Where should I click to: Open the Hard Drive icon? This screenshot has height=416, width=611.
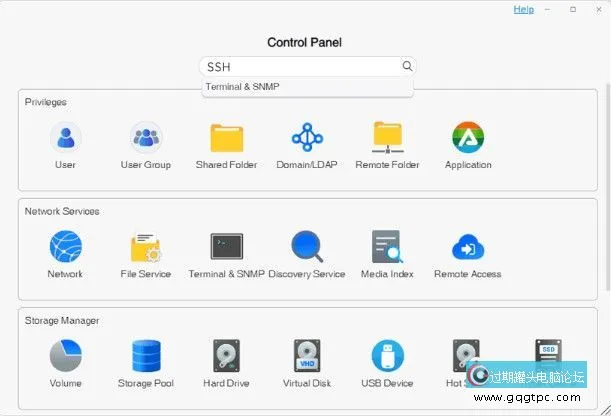[226, 356]
